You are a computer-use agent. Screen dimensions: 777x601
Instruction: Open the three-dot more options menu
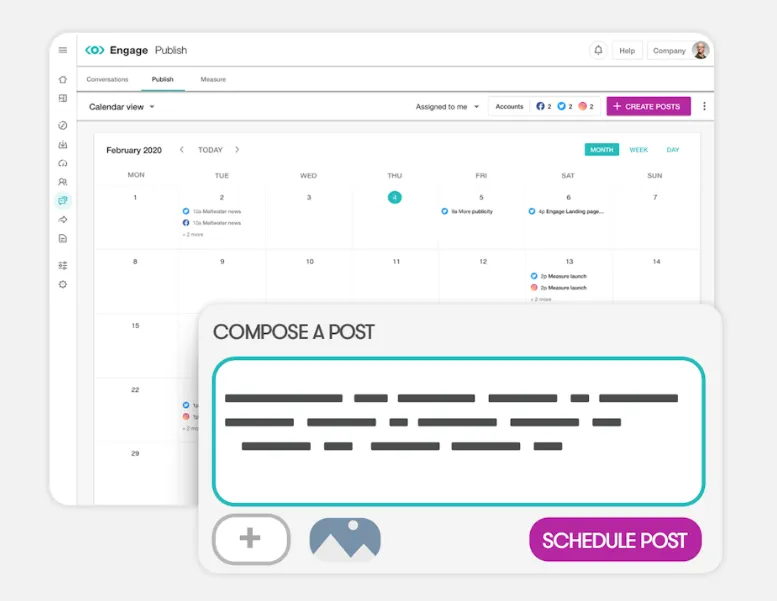[704, 106]
